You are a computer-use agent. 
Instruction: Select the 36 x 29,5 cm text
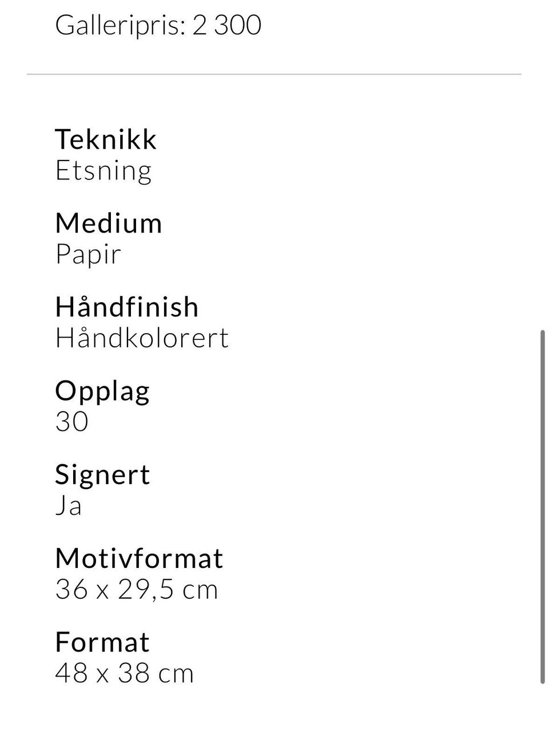pyautogui.click(x=137, y=589)
